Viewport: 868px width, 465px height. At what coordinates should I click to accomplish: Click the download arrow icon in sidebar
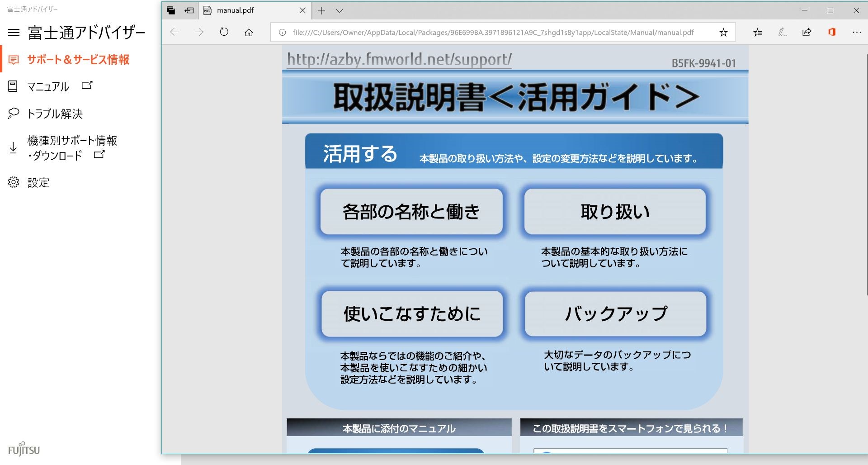(13, 147)
